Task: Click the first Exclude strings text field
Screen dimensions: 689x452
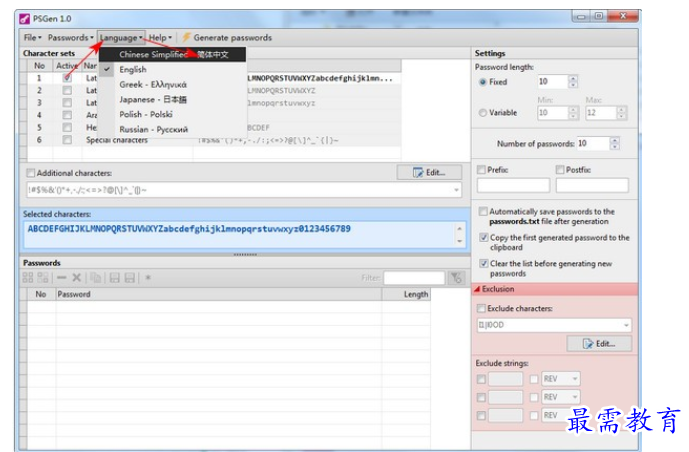Action: (x=505, y=379)
